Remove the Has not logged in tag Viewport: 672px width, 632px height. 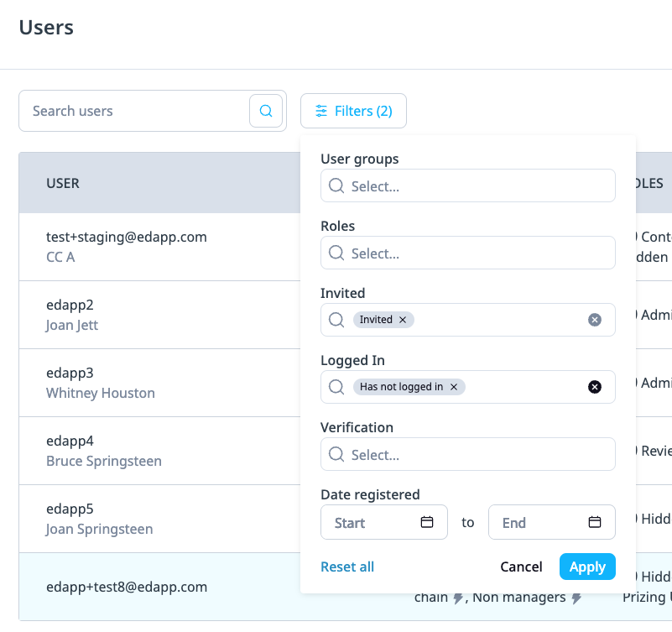453,387
